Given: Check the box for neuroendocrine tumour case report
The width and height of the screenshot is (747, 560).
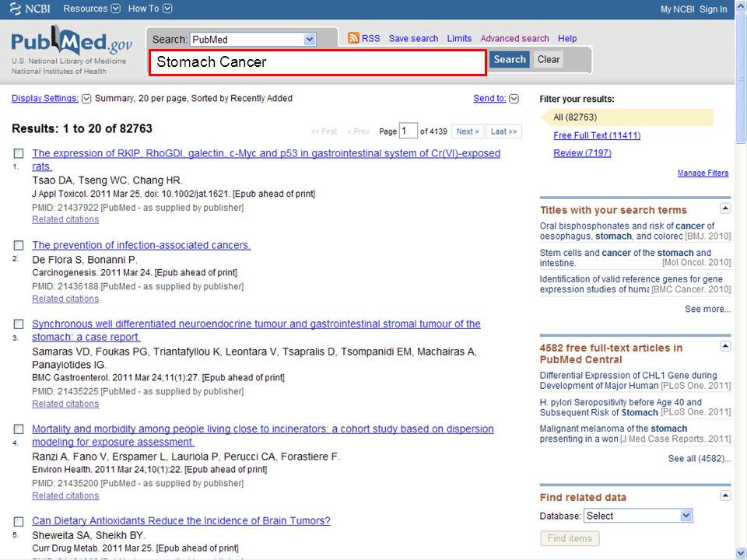Looking at the screenshot, I should click(x=19, y=324).
